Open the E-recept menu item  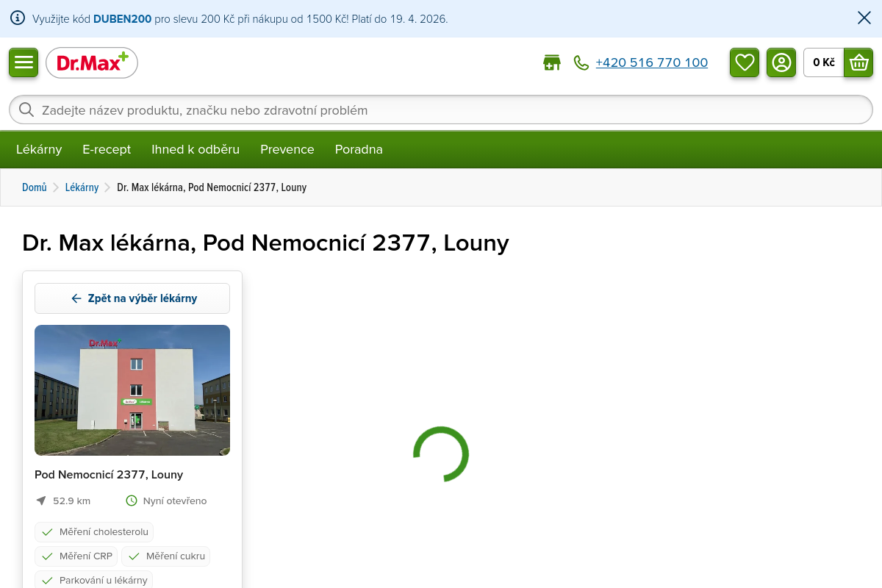coord(107,149)
